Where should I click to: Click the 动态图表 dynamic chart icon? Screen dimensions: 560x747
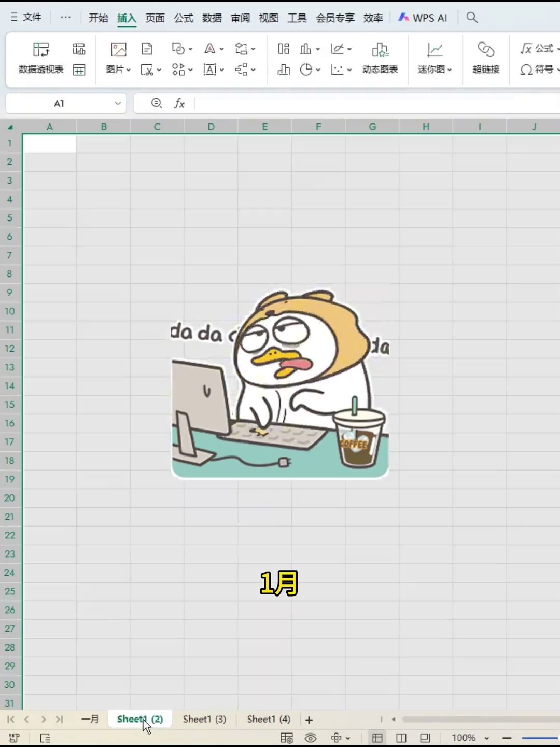(380, 58)
